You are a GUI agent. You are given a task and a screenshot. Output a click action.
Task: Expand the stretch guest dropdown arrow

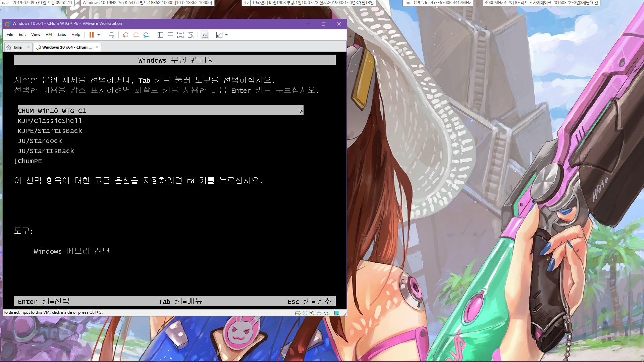point(226,35)
